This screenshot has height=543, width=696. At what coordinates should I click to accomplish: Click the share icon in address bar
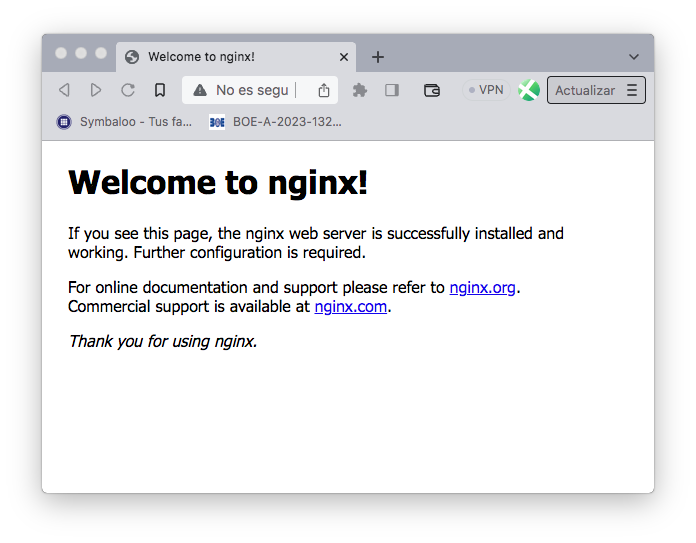[x=324, y=90]
